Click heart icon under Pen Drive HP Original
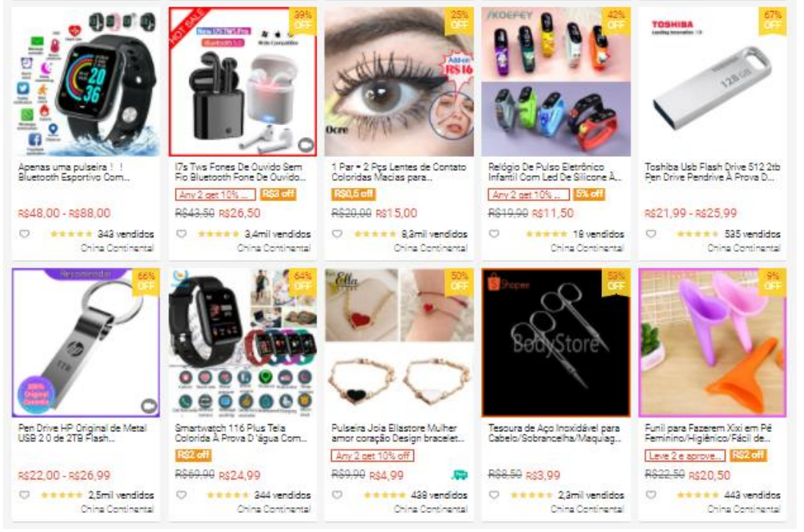Image resolution: width=804 pixels, height=532 pixels. coord(24,495)
